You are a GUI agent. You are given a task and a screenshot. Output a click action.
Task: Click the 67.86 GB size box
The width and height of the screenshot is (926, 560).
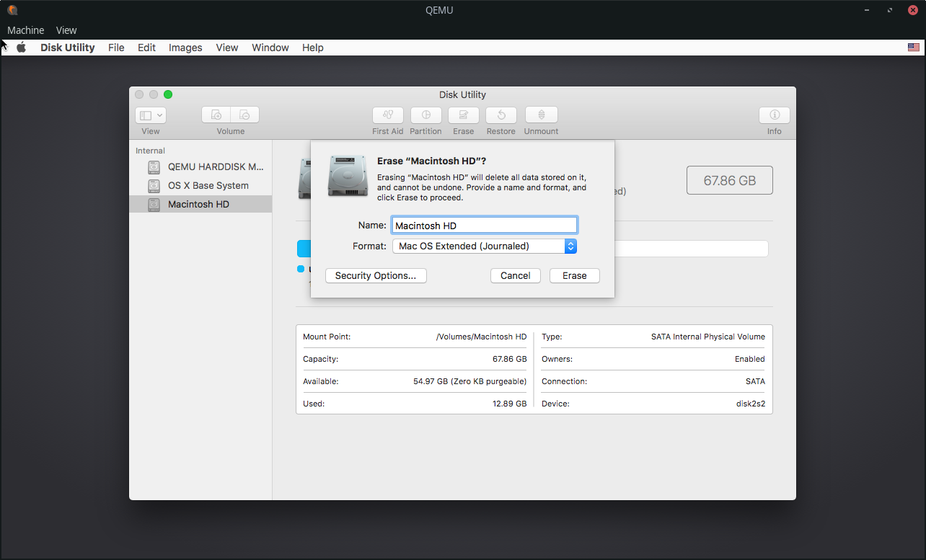[x=730, y=180]
